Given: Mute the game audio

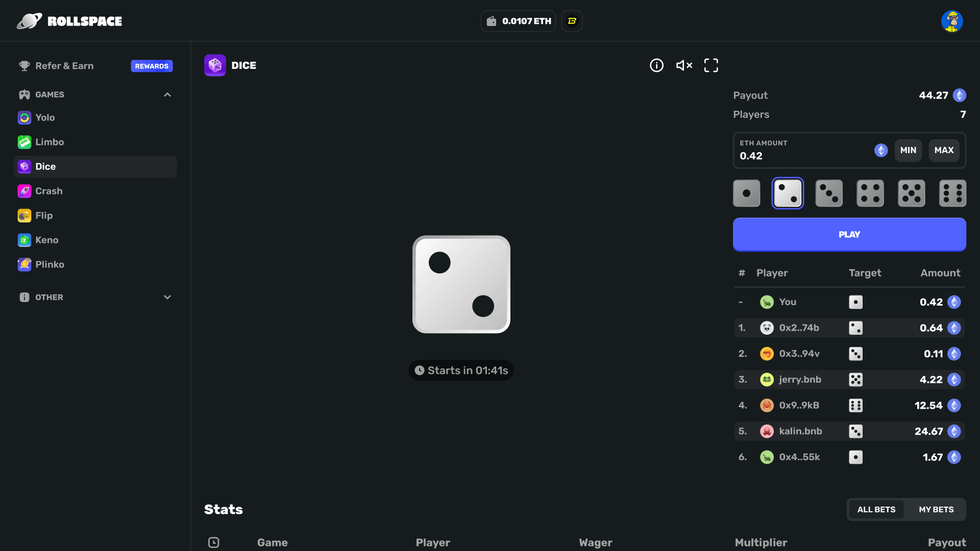Looking at the screenshot, I should 684,65.
